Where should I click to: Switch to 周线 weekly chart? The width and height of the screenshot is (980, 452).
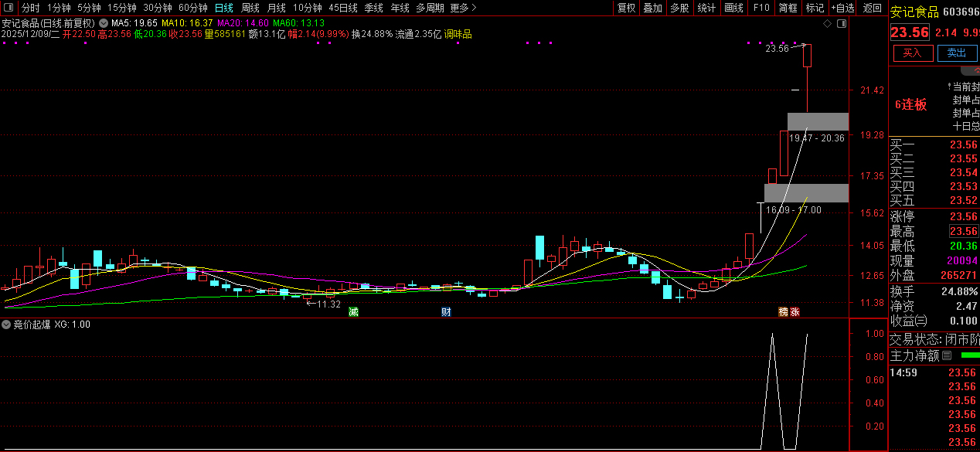tap(250, 8)
